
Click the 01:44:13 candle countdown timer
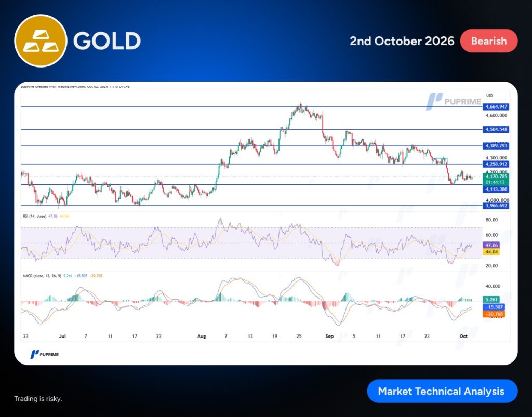pyautogui.click(x=496, y=182)
